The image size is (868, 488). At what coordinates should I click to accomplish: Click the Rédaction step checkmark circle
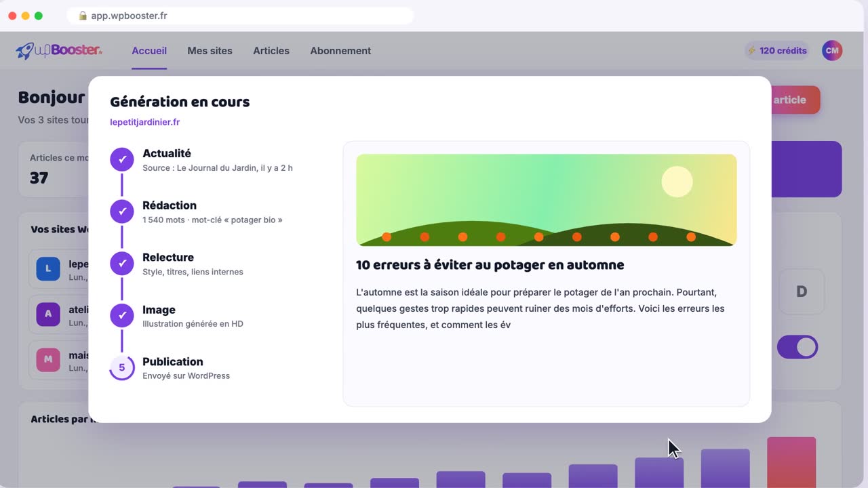tap(122, 211)
